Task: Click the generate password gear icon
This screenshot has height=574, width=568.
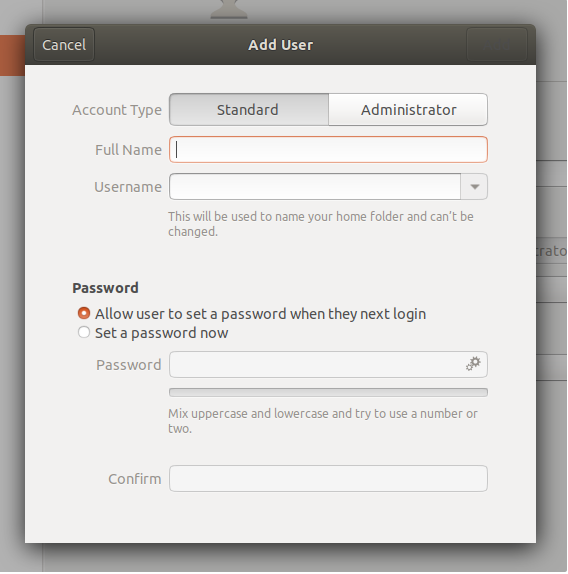Action: pyautogui.click(x=473, y=364)
